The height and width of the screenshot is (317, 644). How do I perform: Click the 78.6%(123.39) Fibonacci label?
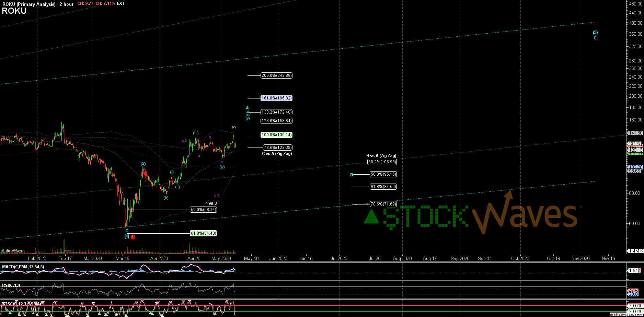pos(278,148)
